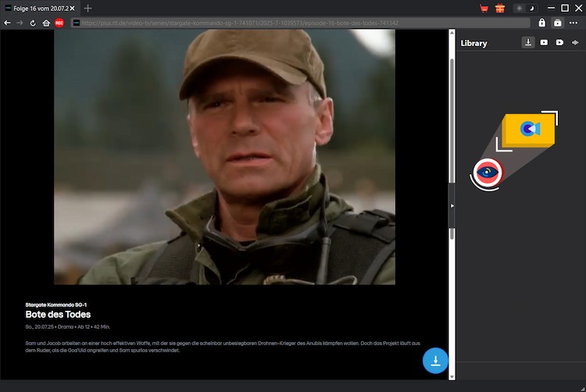Select the Folge 16 vom 20.07.2 tab
Screen dimensions: 586x392
(x=41, y=9)
